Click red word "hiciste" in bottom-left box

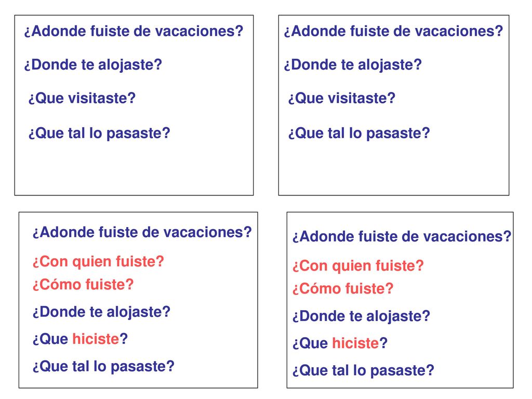[96, 339]
